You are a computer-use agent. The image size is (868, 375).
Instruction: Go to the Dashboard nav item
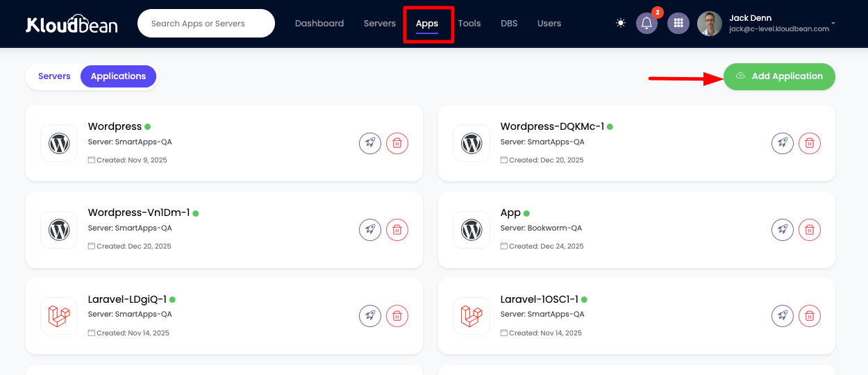point(319,24)
